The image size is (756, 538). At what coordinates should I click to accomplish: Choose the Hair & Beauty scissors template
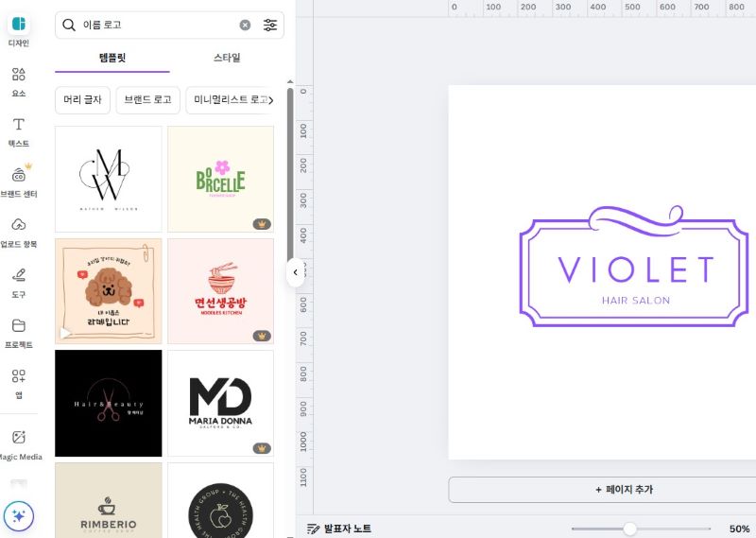point(109,404)
